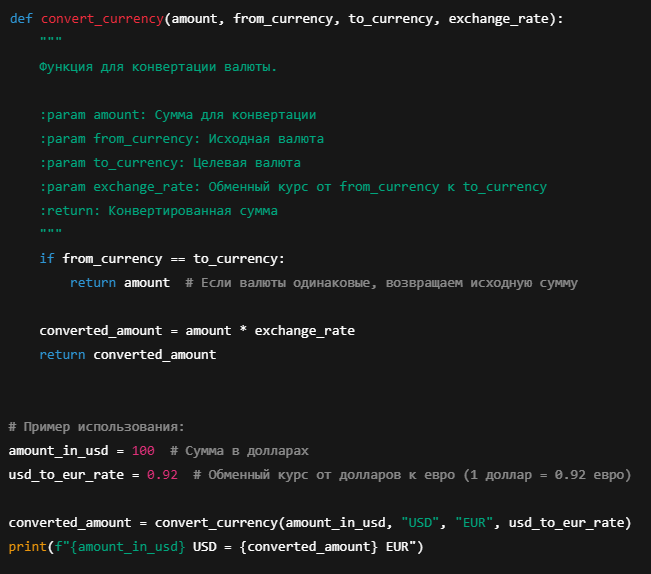Click the number 100 in amount_in_usd assignment

coord(143,451)
